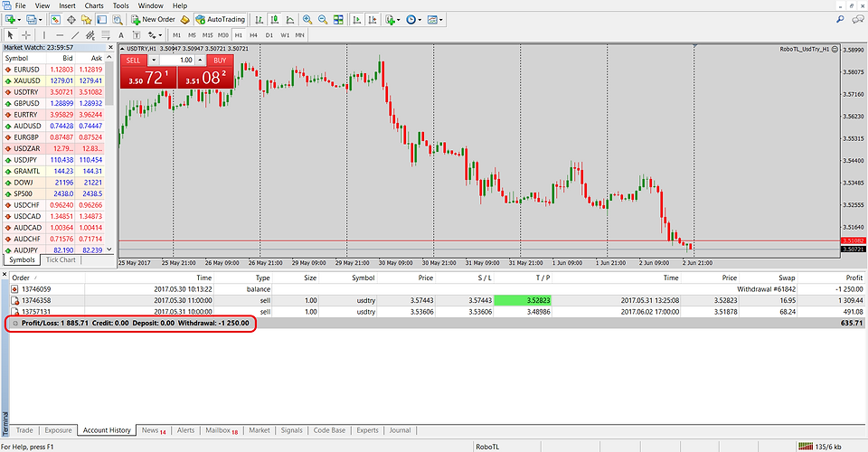Pick the equidistant channel tool

pyautogui.click(x=90, y=35)
